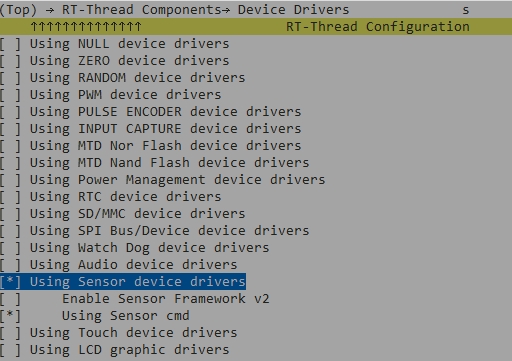Image resolution: width=512 pixels, height=361 pixels.
Task: Enable Using SD/MMC device drivers
Action: [x=123, y=214]
